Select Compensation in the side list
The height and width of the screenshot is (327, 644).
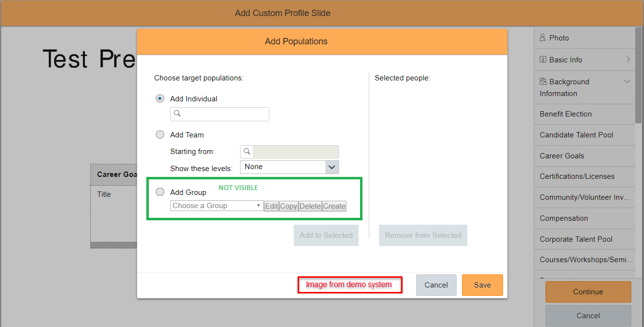click(x=584, y=218)
